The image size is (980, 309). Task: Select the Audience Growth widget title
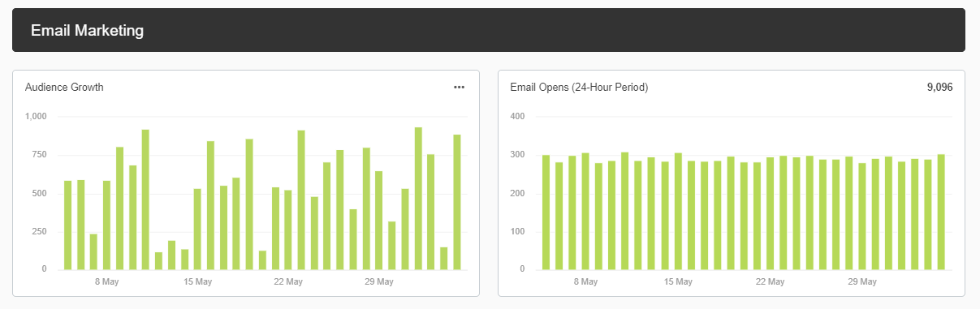[64, 87]
